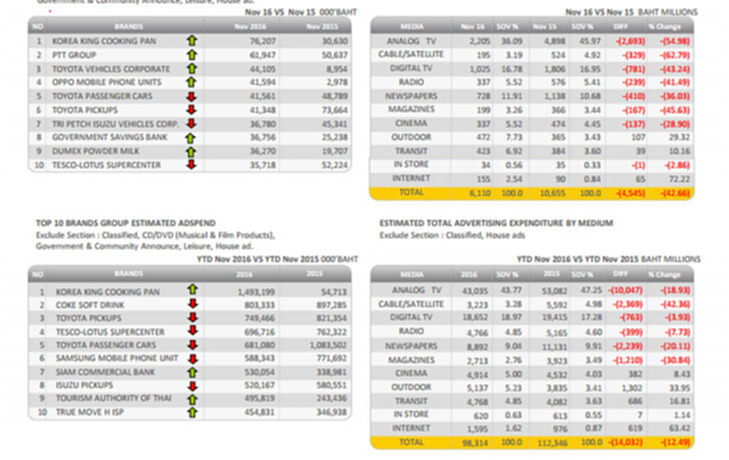The width and height of the screenshot is (729, 460).
Task: Click the red arrow in Tesco-Lotus 696,716 row
Action: (x=192, y=330)
